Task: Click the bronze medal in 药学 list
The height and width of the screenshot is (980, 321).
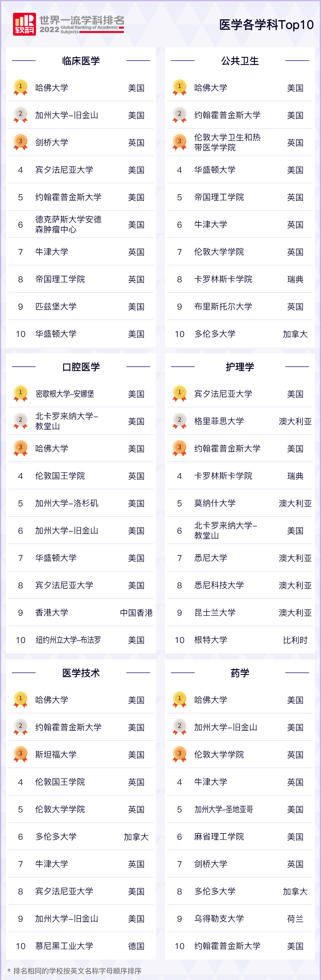Action: tap(180, 754)
